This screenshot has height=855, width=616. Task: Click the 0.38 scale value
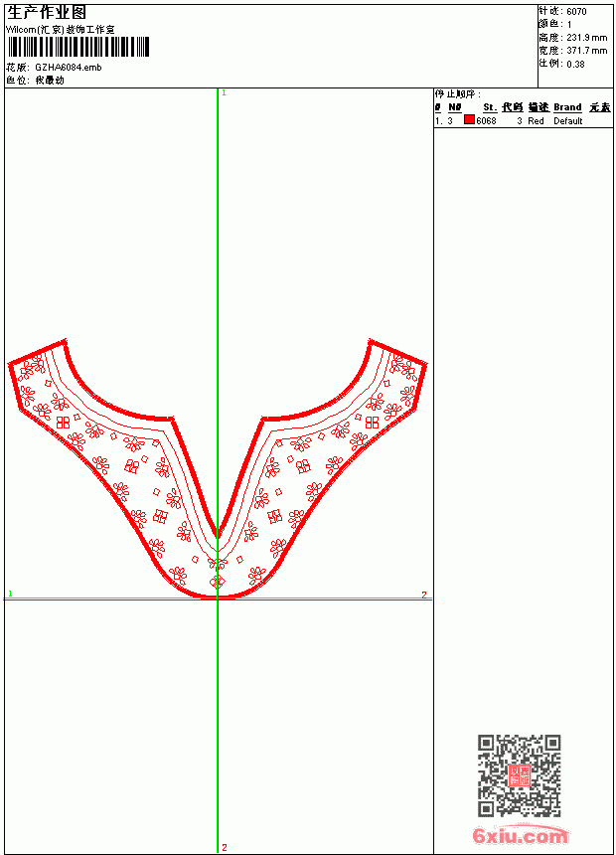(x=575, y=65)
